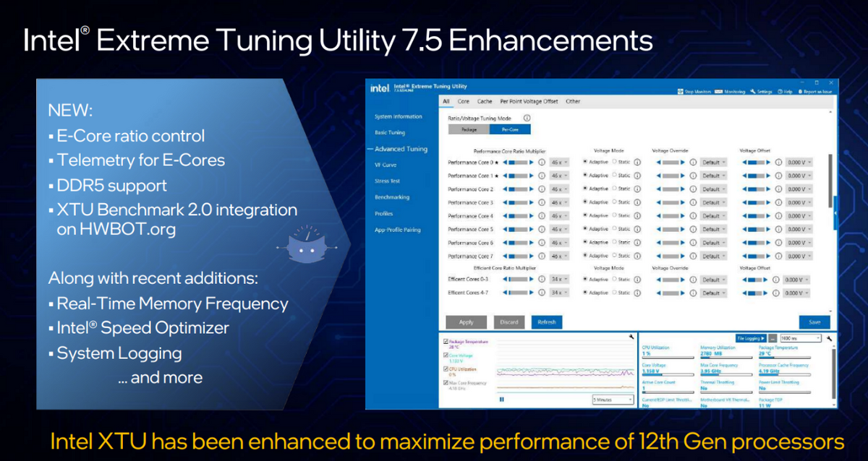The image size is (868, 461).
Task: Open Efficient Cores 4-7 ratio 34x dropdown
Action: point(558,293)
